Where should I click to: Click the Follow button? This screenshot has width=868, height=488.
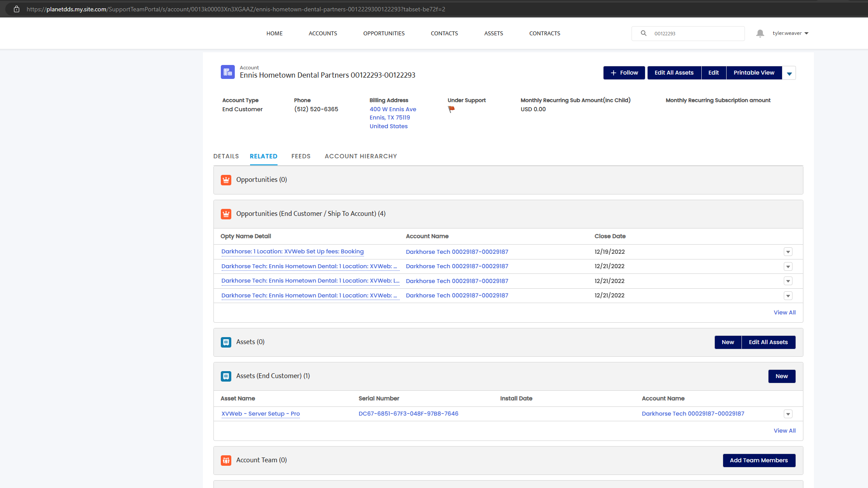click(624, 73)
